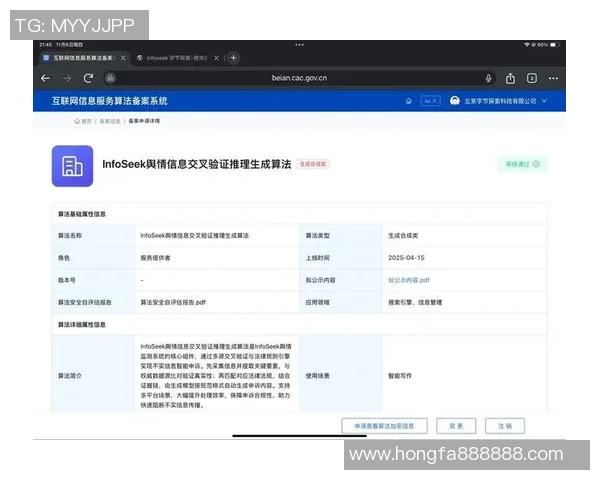600x480 pixels.
Task: Switch to the 互联网信息服务算法备案 tab
Action: [x=83, y=58]
